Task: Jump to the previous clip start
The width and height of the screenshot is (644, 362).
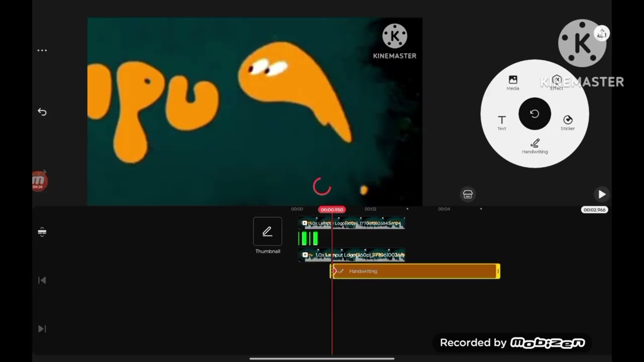Action: tap(42, 280)
